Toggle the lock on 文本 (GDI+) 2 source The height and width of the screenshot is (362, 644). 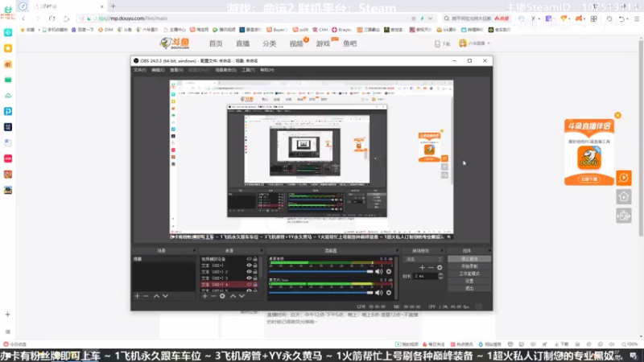point(255,272)
